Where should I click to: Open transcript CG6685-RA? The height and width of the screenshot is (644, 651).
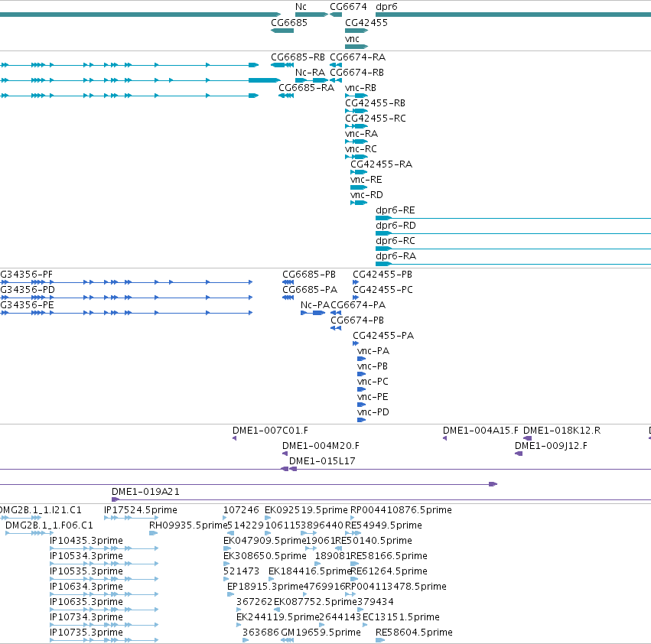tap(306, 88)
